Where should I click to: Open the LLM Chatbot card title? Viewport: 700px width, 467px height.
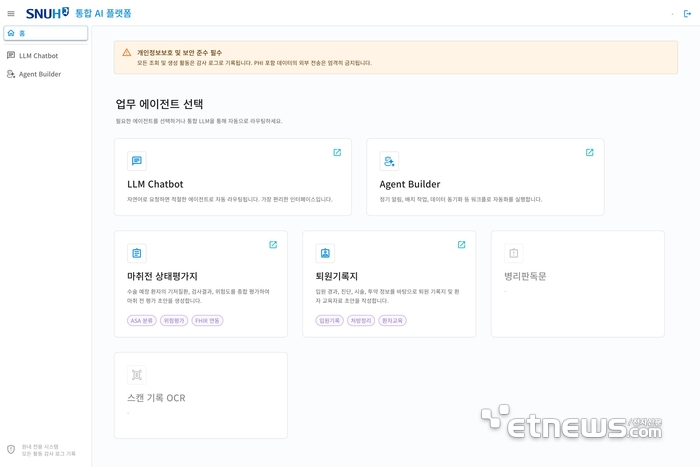point(155,184)
